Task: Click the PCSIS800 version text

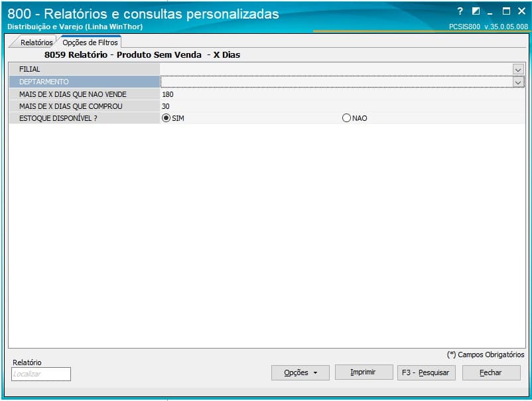Action: [489, 27]
